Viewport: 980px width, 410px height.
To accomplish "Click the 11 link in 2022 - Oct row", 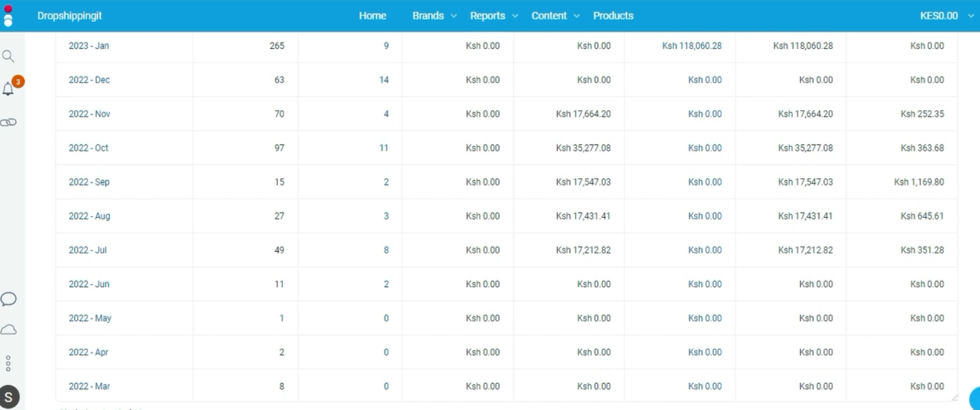I will pyautogui.click(x=384, y=148).
